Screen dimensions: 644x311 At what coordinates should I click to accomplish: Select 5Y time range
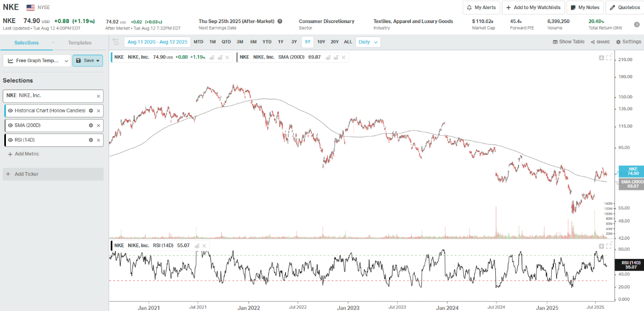pos(307,42)
